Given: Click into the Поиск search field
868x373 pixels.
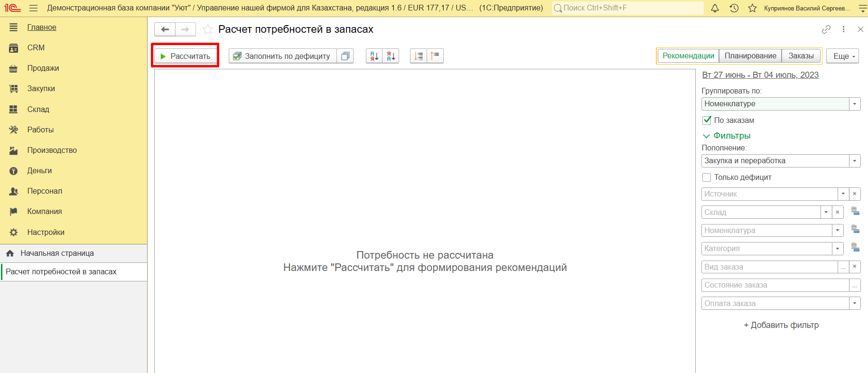Looking at the screenshot, I should (x=629, y=8).
